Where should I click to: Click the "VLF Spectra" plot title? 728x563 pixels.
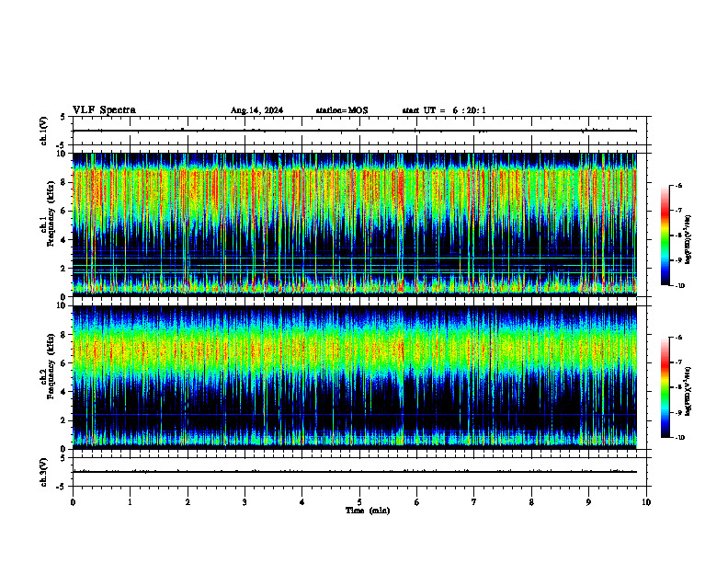pos(104,110)
